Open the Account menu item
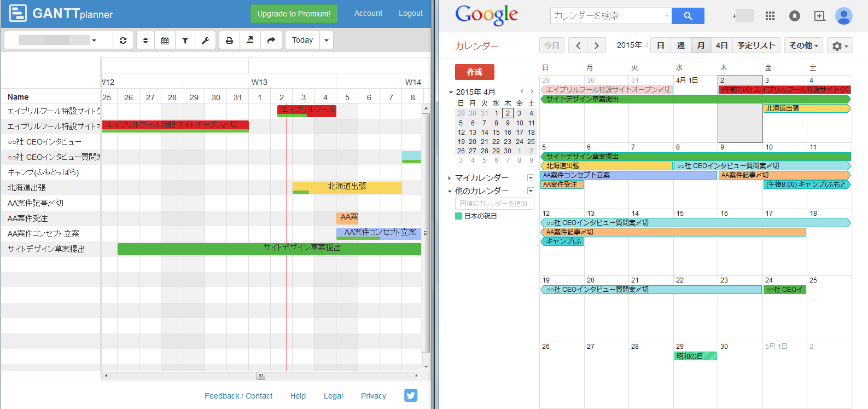868x409 pixels. point(368,13)
